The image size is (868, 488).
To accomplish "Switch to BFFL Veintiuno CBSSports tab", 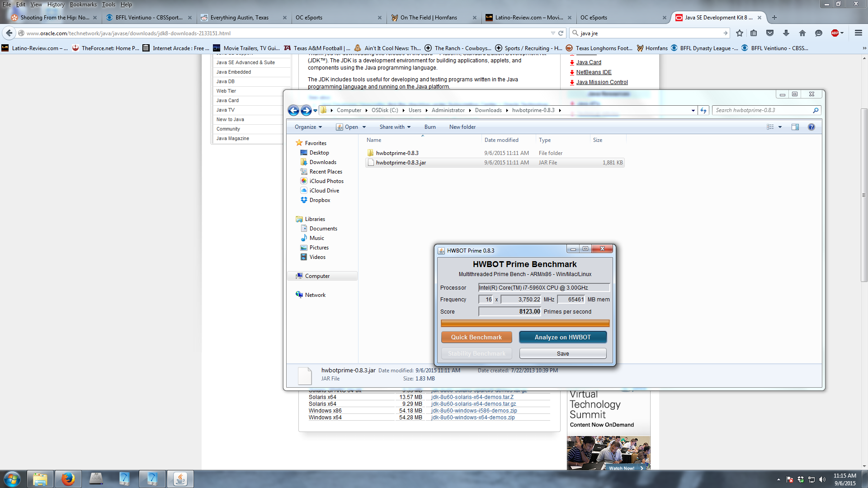I will click(x=148, y=18).
